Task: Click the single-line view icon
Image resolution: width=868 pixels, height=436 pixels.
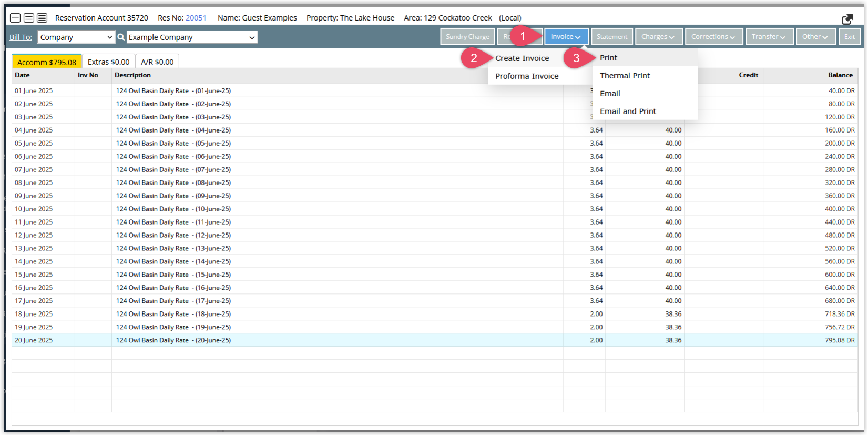Action: (15, 18)
